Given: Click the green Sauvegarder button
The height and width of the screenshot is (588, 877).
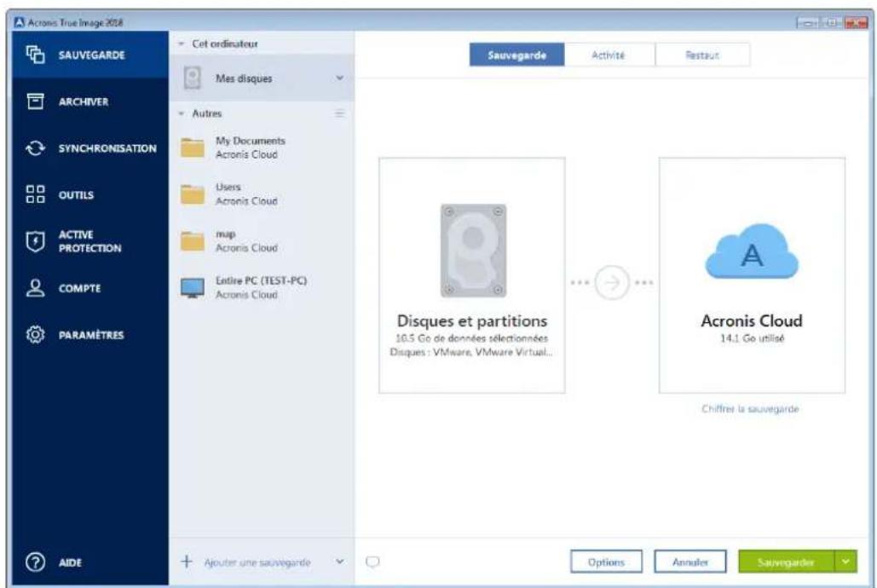Looking at the screenshot, I should tap(786, 562).
